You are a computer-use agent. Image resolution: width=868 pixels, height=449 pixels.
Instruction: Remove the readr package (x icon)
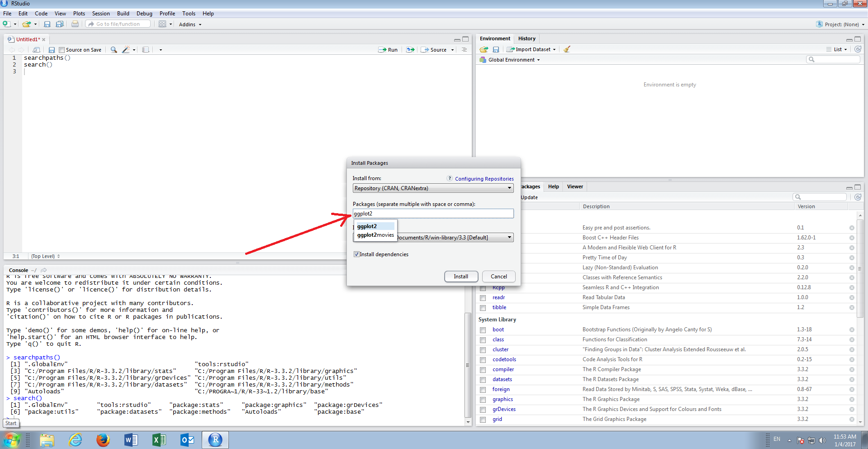tap(852, 298)
